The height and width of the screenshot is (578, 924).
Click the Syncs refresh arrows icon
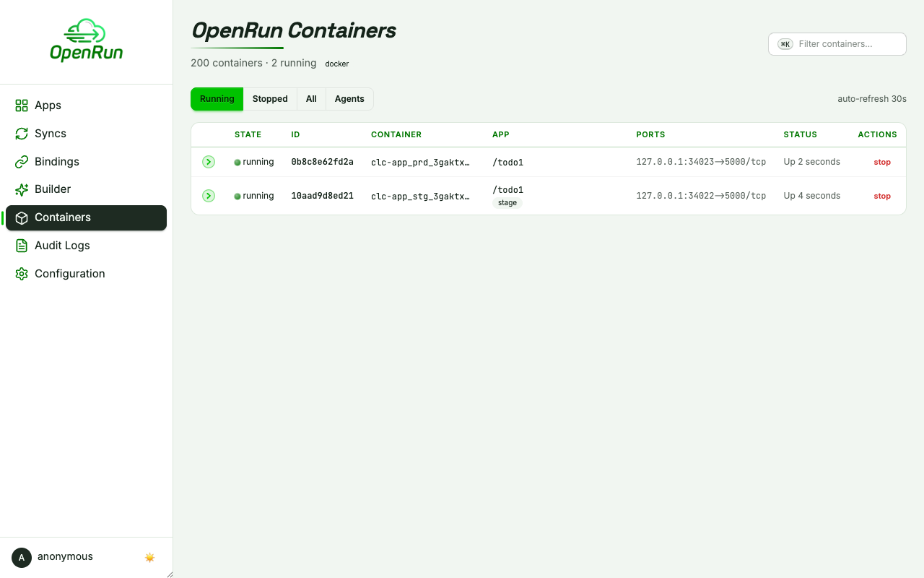(22, 134)
